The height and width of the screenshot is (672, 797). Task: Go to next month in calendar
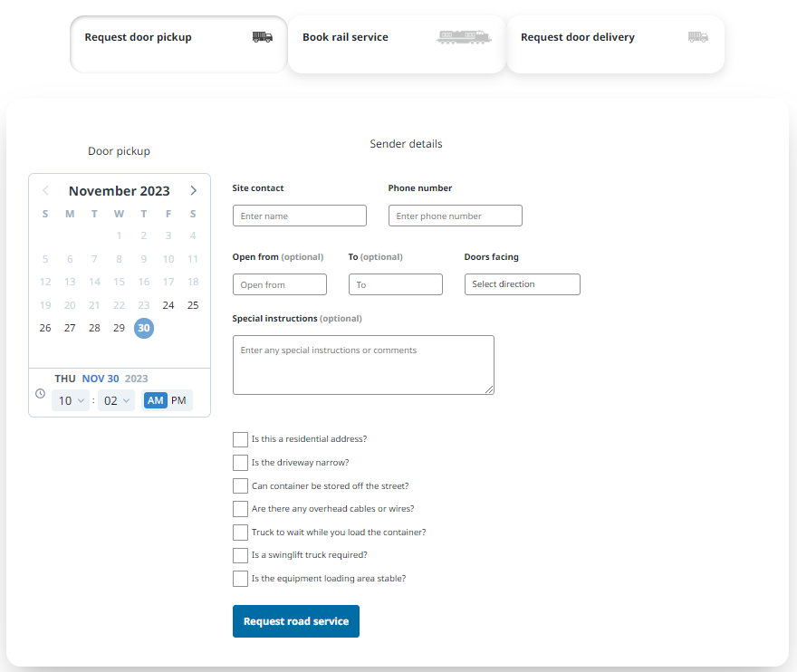[193, 191]
